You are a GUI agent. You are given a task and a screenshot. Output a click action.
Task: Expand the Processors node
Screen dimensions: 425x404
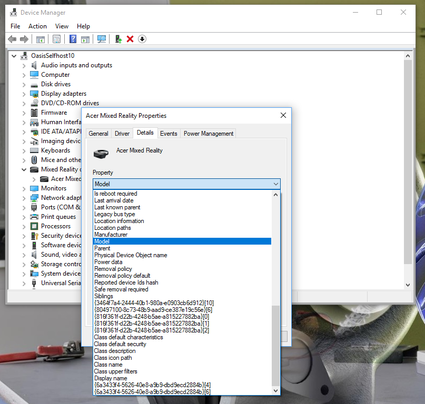(24, 227)
